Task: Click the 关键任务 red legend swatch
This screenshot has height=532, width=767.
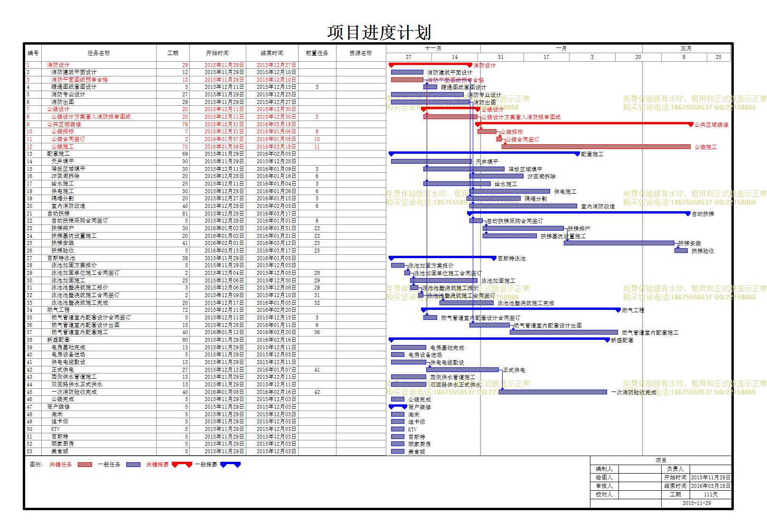Action: [84, 465]
